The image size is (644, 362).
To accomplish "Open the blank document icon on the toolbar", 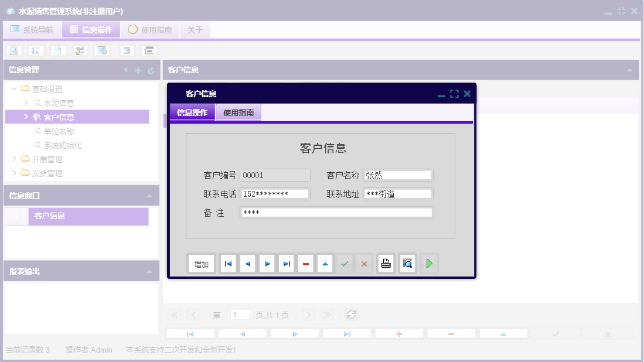I will click(x=57, y=50).
